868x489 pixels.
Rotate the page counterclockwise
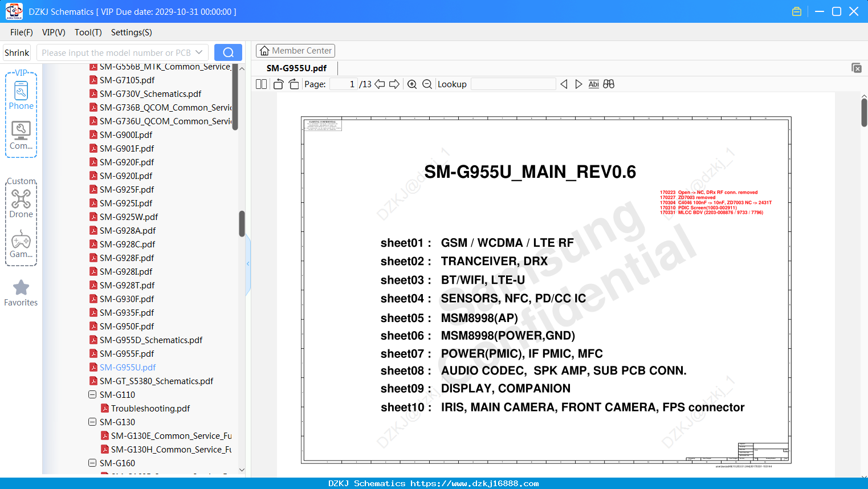point(278,84)
